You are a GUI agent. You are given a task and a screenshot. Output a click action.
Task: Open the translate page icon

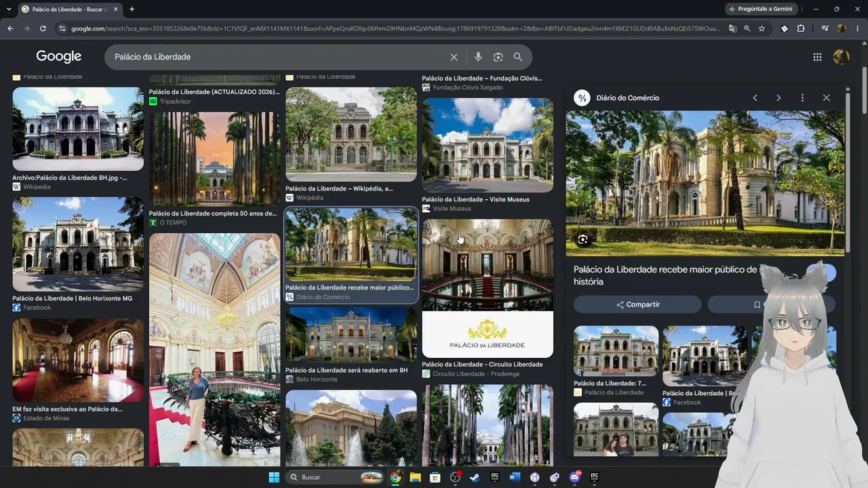click(x=732, y=28)
